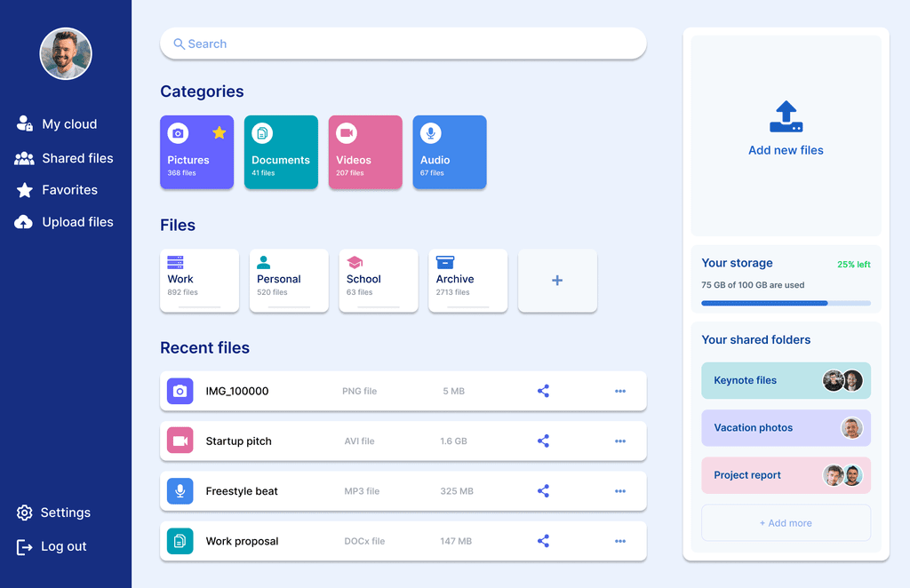This screenshot has height=588, width=910.
Task: Click the 25% left storage label
Action: coord(854,265)
